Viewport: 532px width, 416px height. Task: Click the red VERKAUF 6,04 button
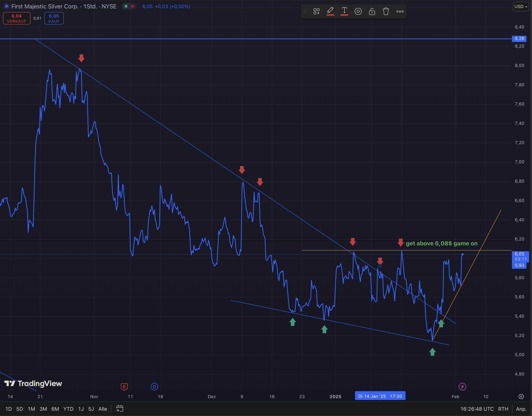(x=17, y=18)
